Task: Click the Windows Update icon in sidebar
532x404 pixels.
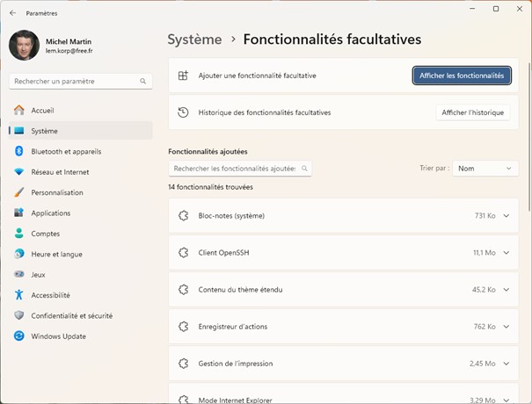Action: pos(18,336)
